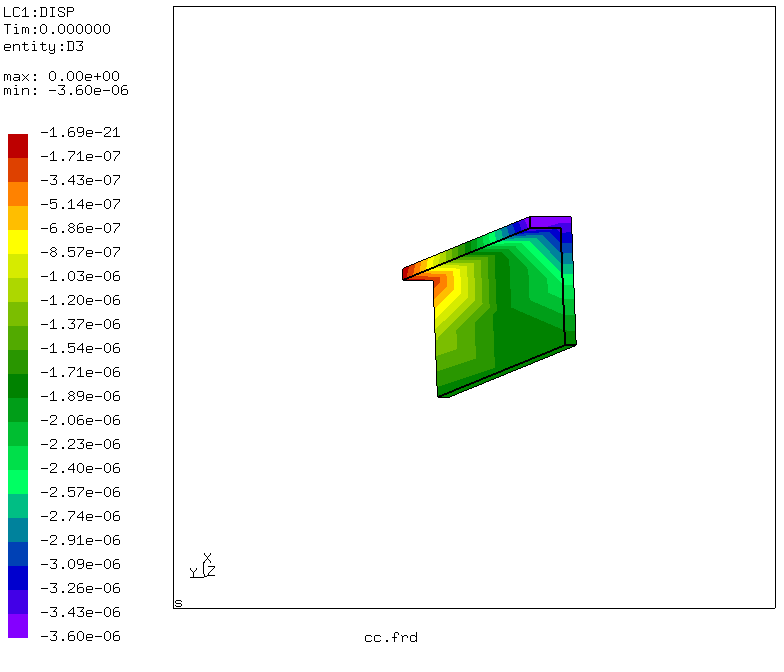The image size is (784, 672).
Task: Click the bottom legend value -3.60e-06
Action: 80,636
